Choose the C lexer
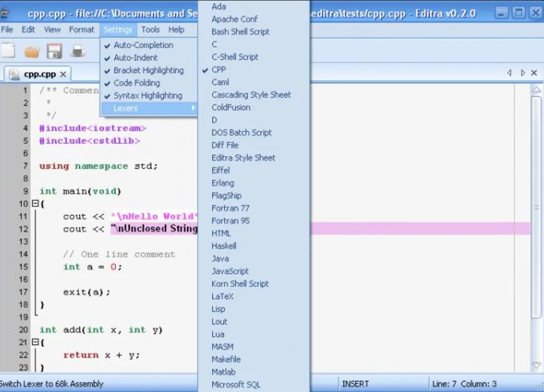The width and height of the screenshot is (544, 392). [254, 44]
